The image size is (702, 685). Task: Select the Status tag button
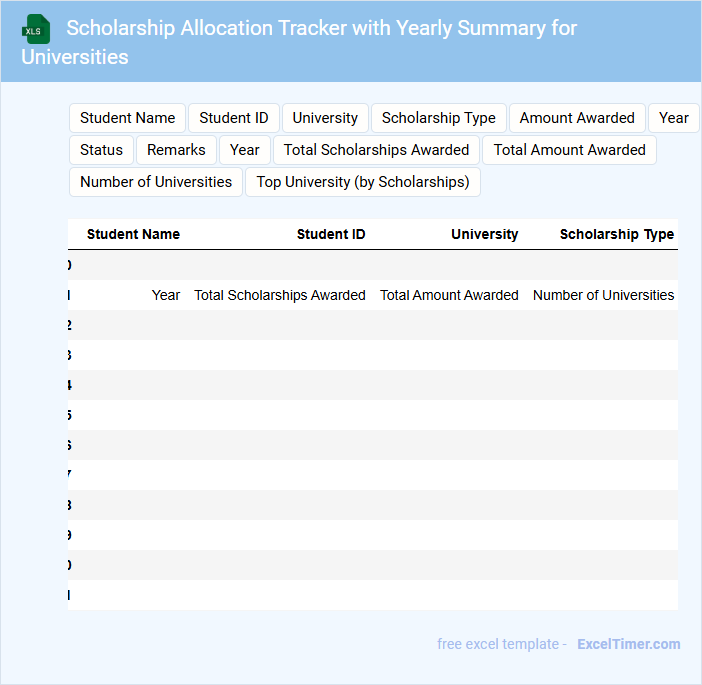pos(101,150)
